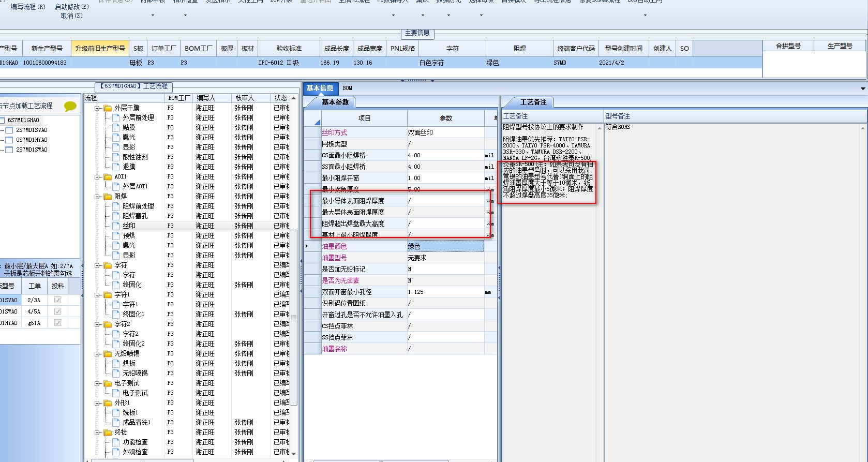Collapse the 无铅喷锡 tree node
868x462 pixels.
[x=97, y=354]
